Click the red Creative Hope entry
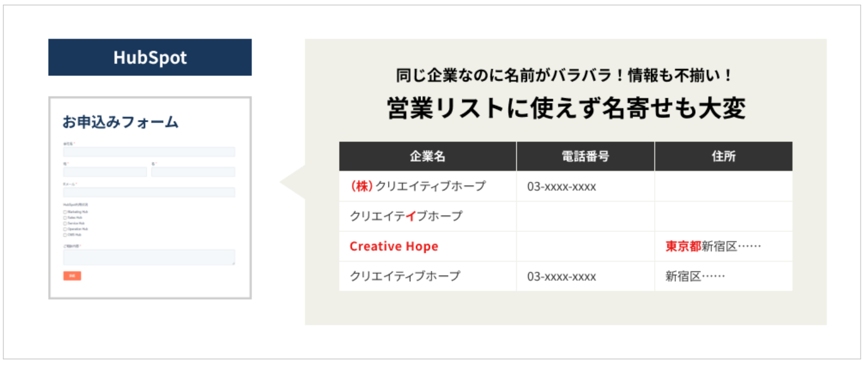Viewport: 868px width, 368px height. [394, 246]
